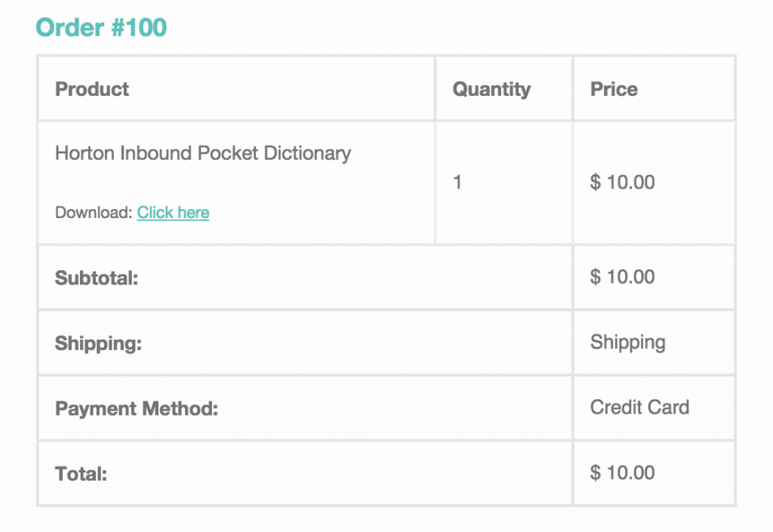
Task: Click the Credit Card payment value
Action: pos(639,407)
